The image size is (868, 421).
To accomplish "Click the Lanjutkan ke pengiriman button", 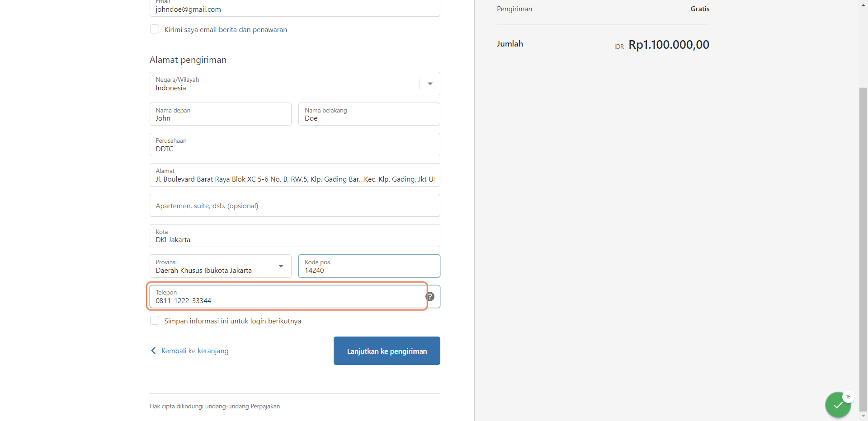I will [x=387, y=351].
